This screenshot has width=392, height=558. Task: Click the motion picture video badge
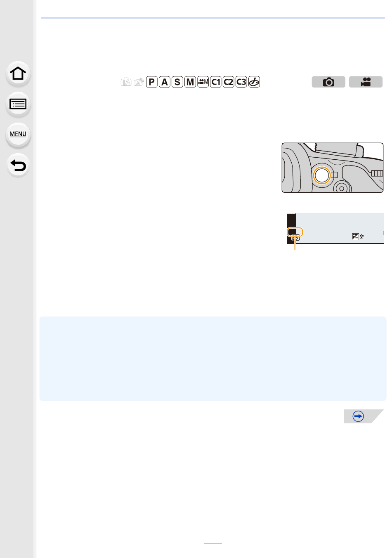(366, 82)
